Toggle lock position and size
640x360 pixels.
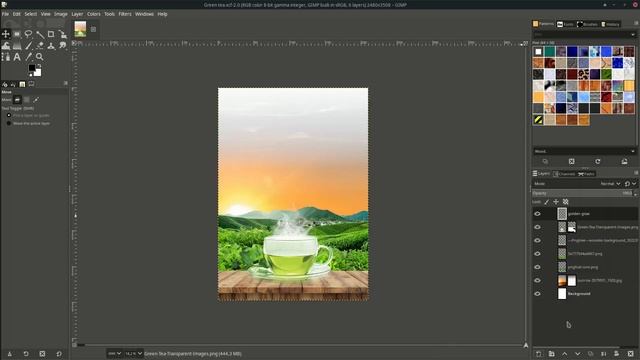click(x=556, y=202)
